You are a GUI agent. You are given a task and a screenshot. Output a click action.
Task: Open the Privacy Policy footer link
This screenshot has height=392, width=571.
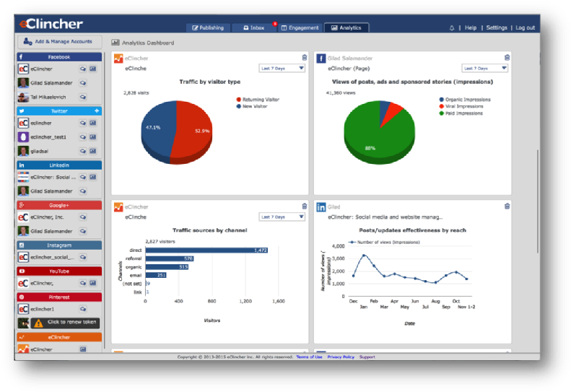point(341,357)
